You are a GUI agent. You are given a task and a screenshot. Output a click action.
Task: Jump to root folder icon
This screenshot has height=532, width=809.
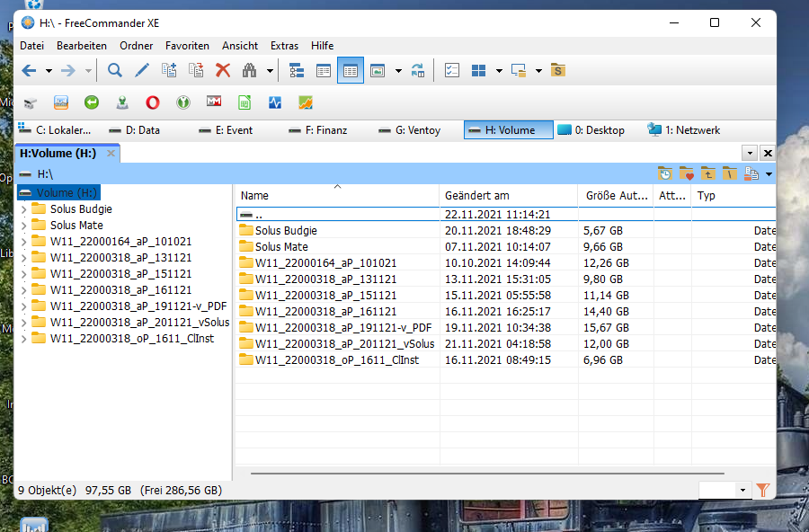coord(730,174)
